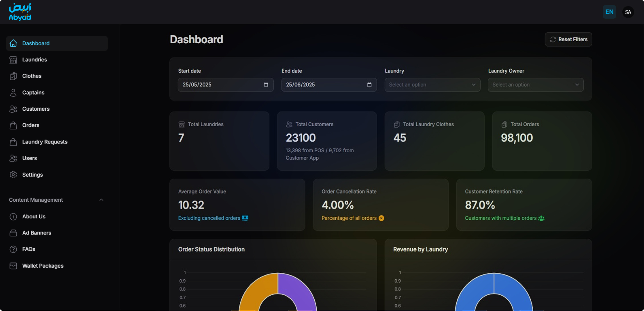Click the Laundry dropdown chevron arrow

(x=474, y=85)
